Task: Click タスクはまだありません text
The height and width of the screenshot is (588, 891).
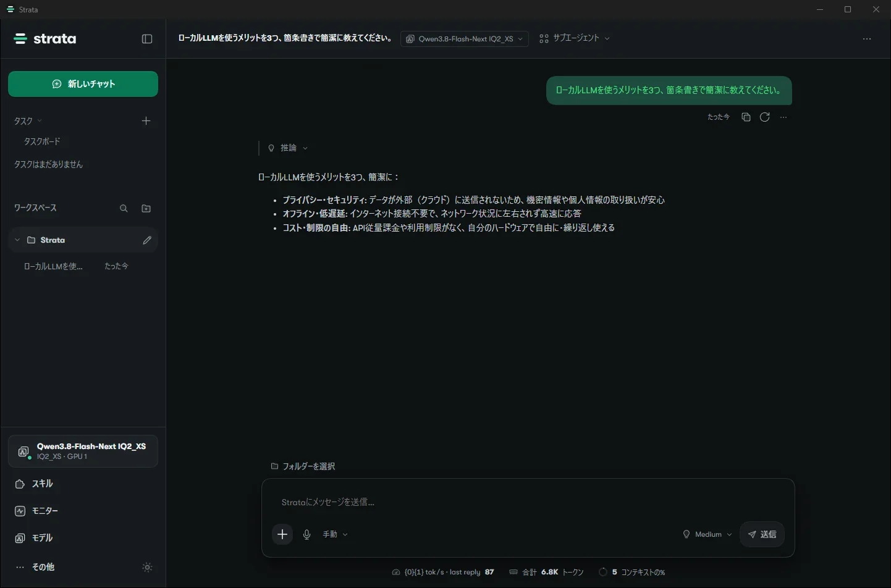Action: coord(48,164)
